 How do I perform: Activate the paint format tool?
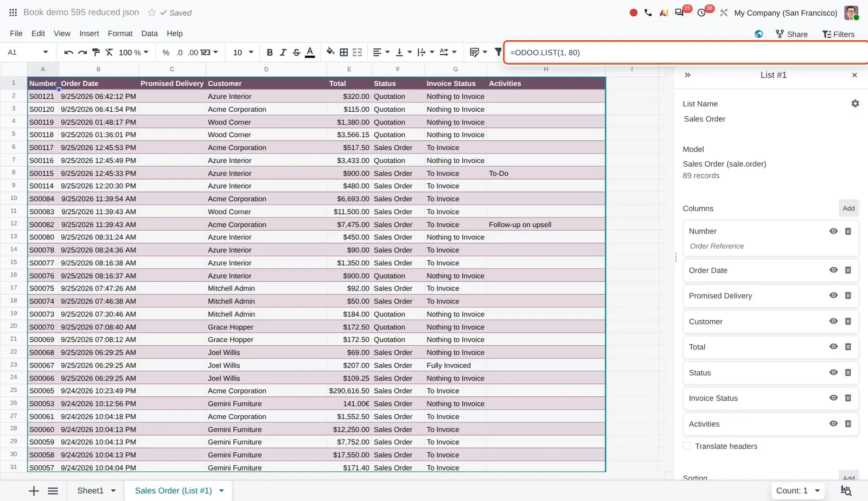point(96,52)
